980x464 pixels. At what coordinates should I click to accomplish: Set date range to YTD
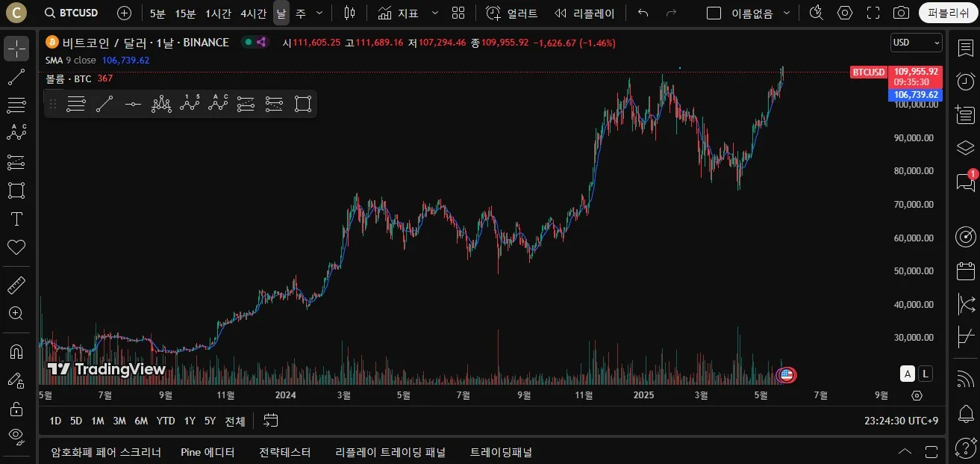[x=166, y=421]
